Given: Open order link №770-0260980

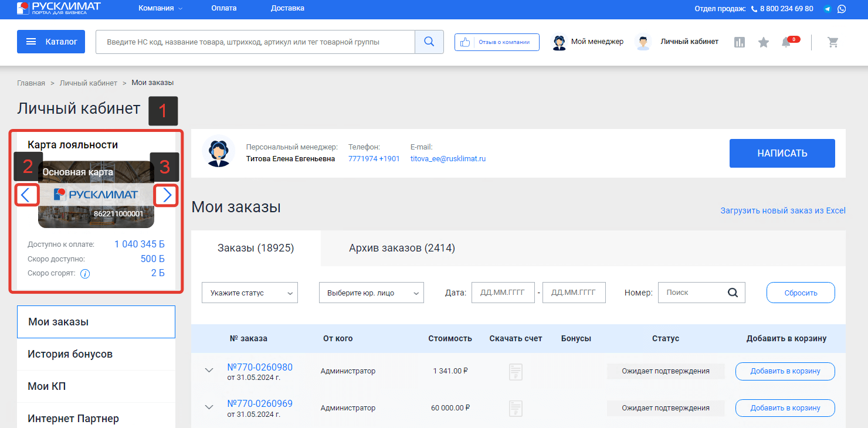Looking at the screenshot, I should (x=260, y=367).
